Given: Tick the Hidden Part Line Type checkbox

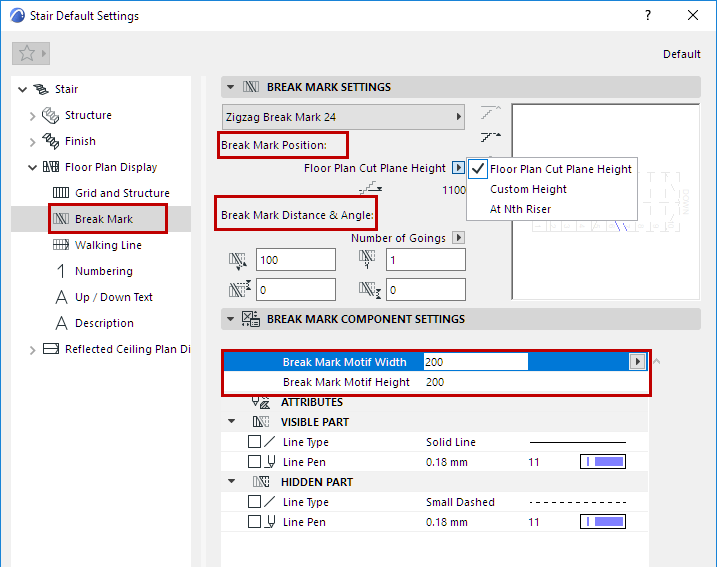Looking at the screenshot, I should [x=254, y=502].
